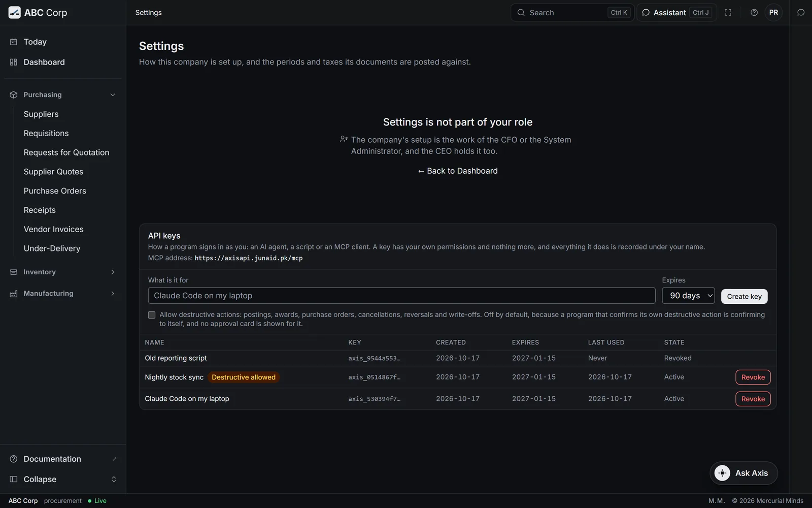Click the Ask Axis sparkle icon

(722, 473)
